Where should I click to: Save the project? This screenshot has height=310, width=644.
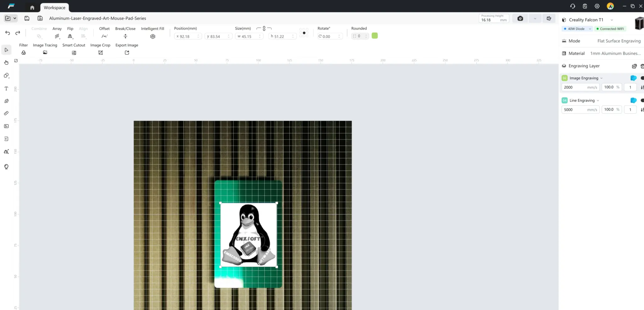pos(27,18)
